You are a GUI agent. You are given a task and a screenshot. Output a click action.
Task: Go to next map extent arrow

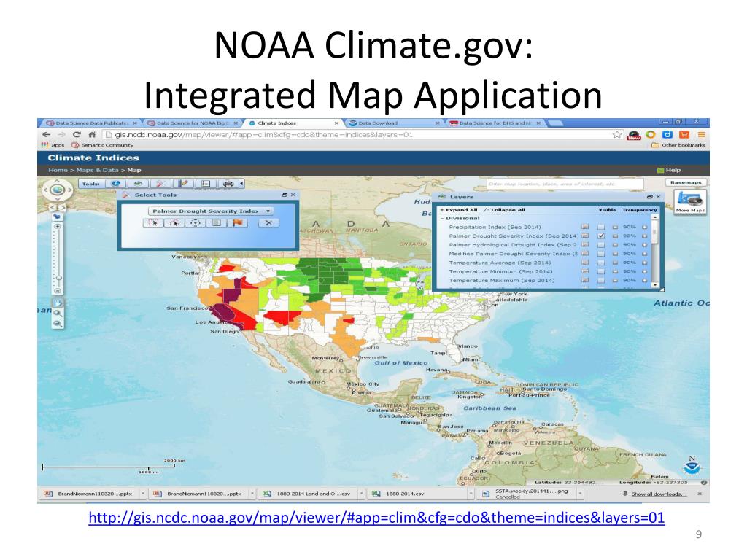click(63, 208)
